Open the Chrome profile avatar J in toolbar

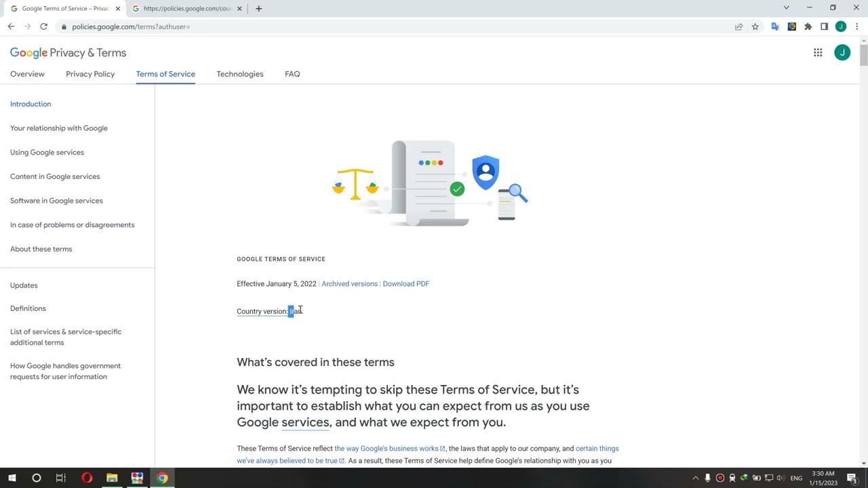[x=841, y=26]
